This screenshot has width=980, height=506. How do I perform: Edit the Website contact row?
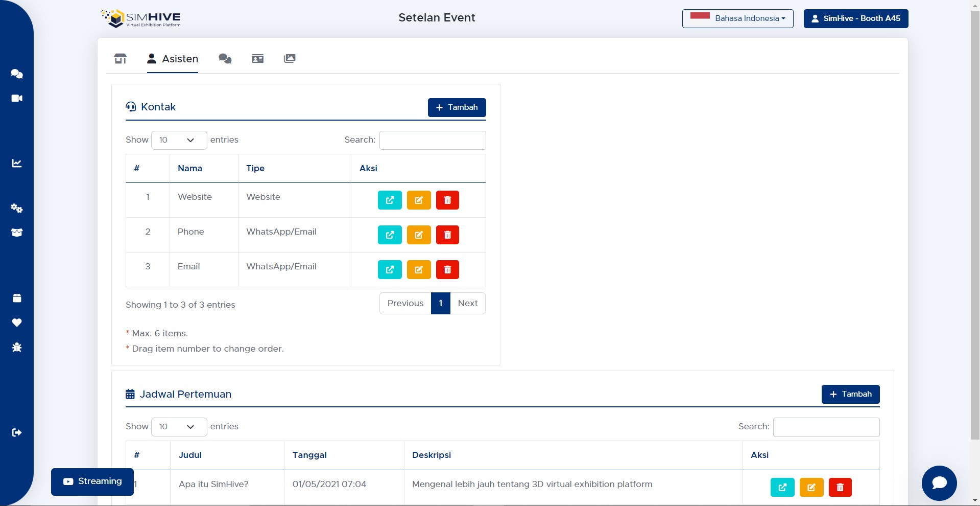click(419, 200)
